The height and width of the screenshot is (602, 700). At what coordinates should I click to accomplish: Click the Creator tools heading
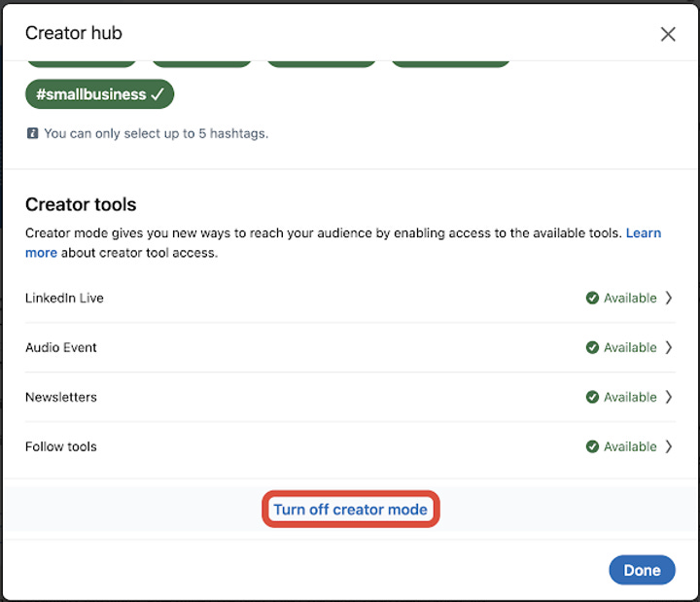[81, 204]
